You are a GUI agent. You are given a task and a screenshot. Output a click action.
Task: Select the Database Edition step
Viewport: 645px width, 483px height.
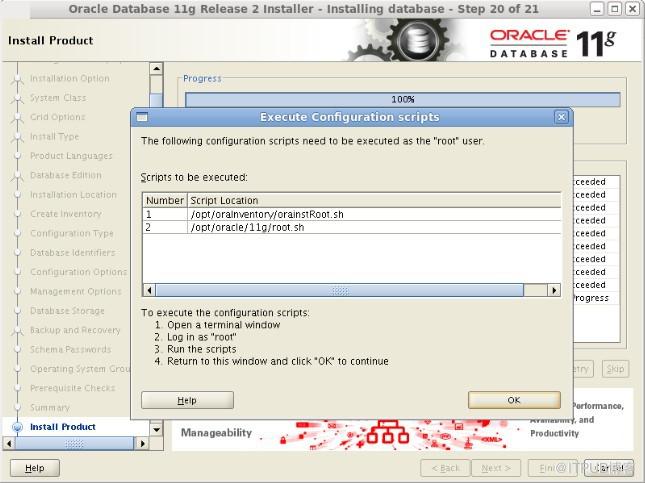coord(66,175)
